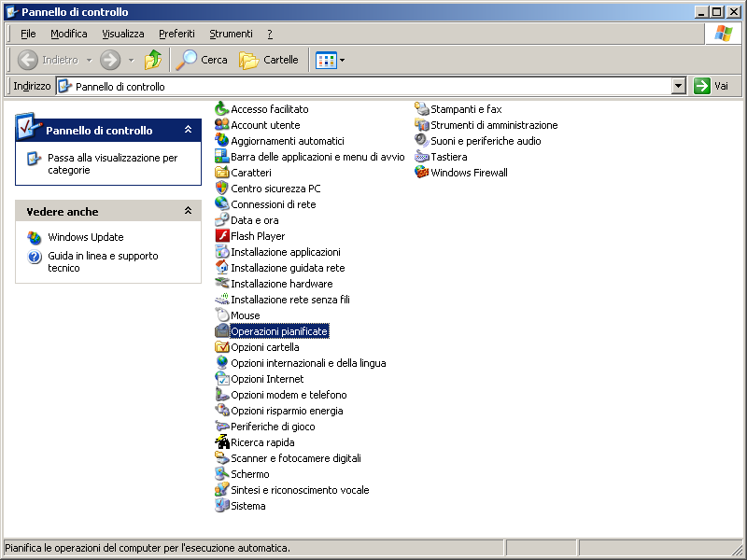Open the Caratteri folder icon
This screenshot has width=747, height=560.
point(221,173)
